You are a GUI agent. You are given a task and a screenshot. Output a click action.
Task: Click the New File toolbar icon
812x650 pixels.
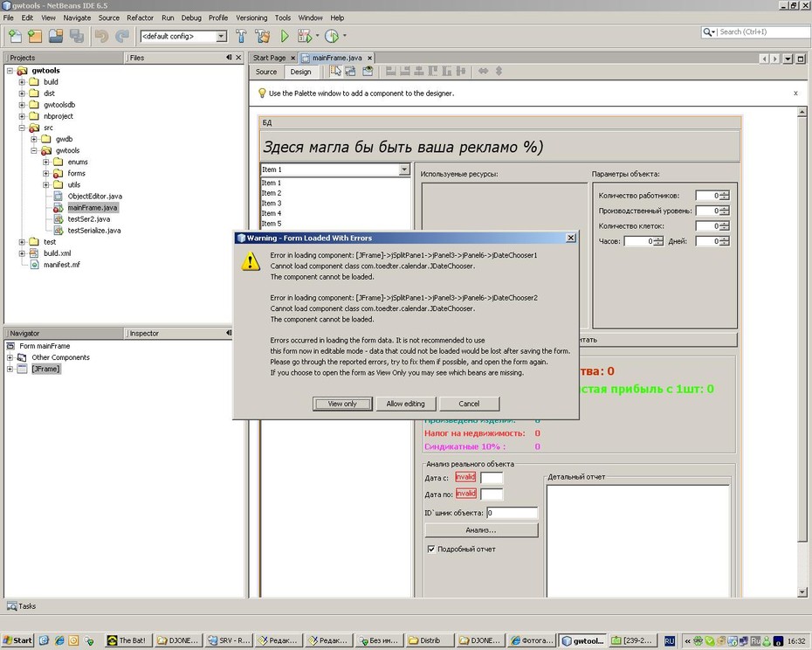(15, 36)
